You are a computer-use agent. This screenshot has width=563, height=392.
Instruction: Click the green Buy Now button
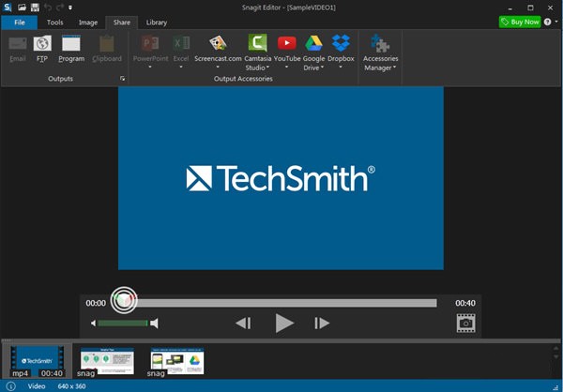coord(519,22)
